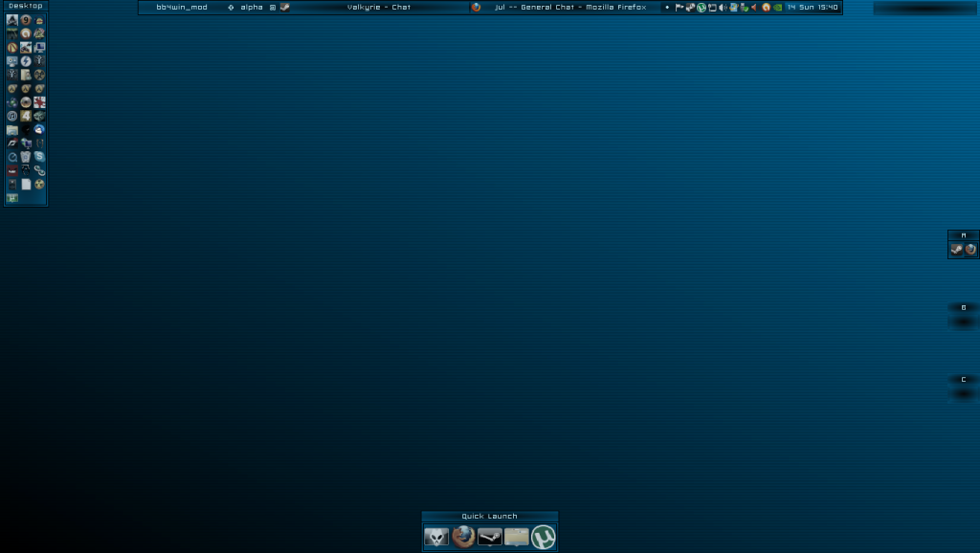Image resolution: width=980 pixels, height=553 pixels.
Task: Click the Quick Launch panel title
Action: click(489, 517)
